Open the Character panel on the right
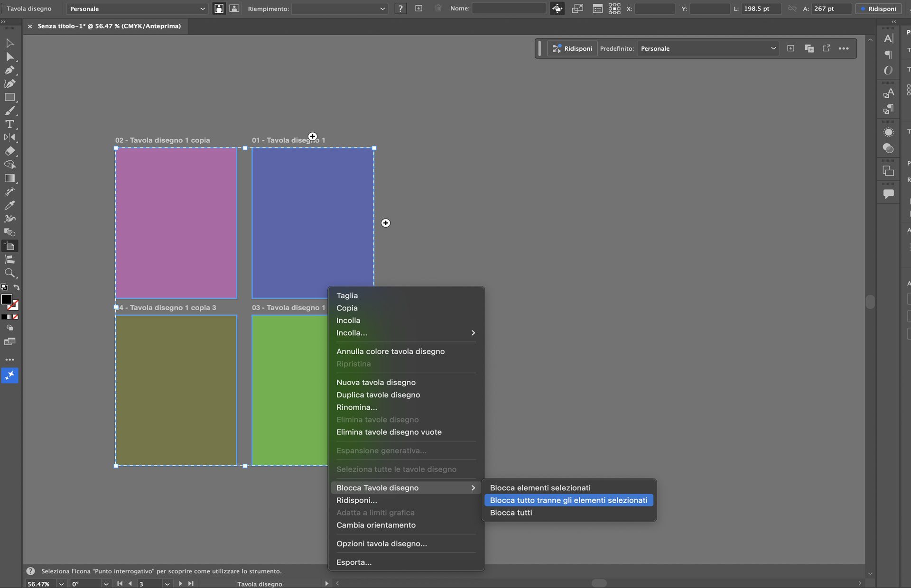 pyautogui.click(x=888, y=39)
